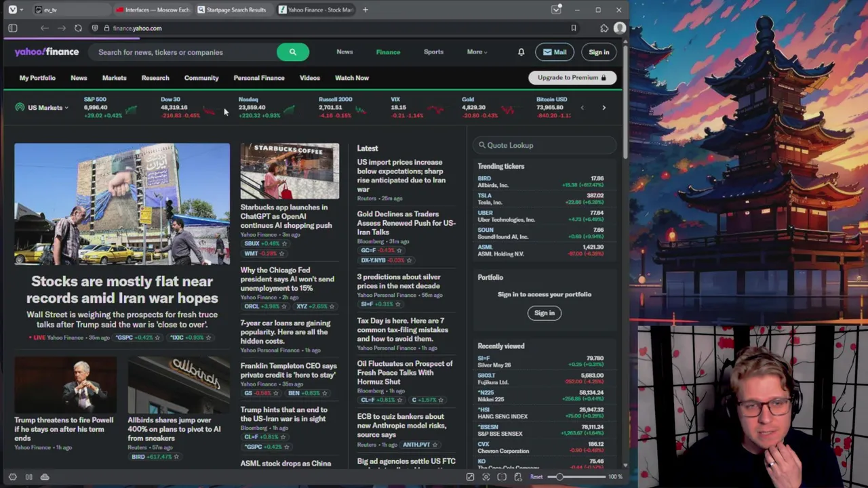Click the green search magnifier button

293,52
